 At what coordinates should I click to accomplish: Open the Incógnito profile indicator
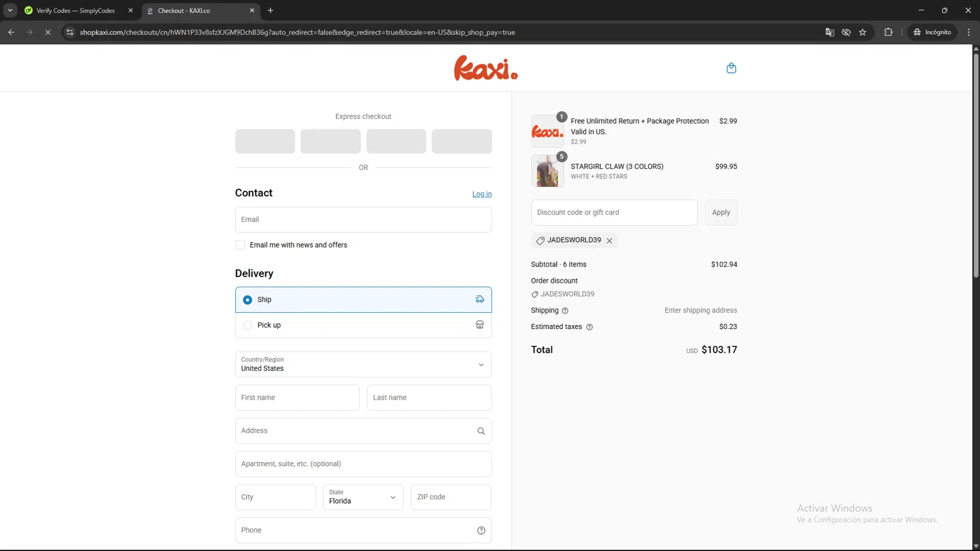(x=932, y=32)
